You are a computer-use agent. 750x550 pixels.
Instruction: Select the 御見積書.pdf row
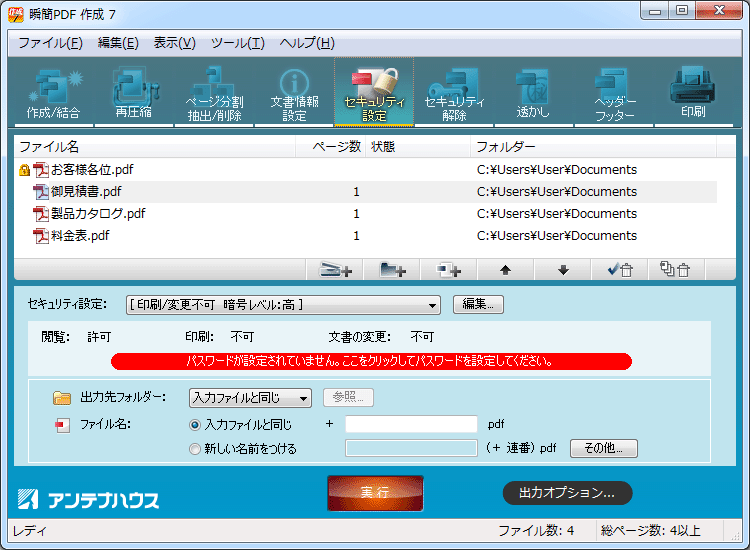[367, 192]
